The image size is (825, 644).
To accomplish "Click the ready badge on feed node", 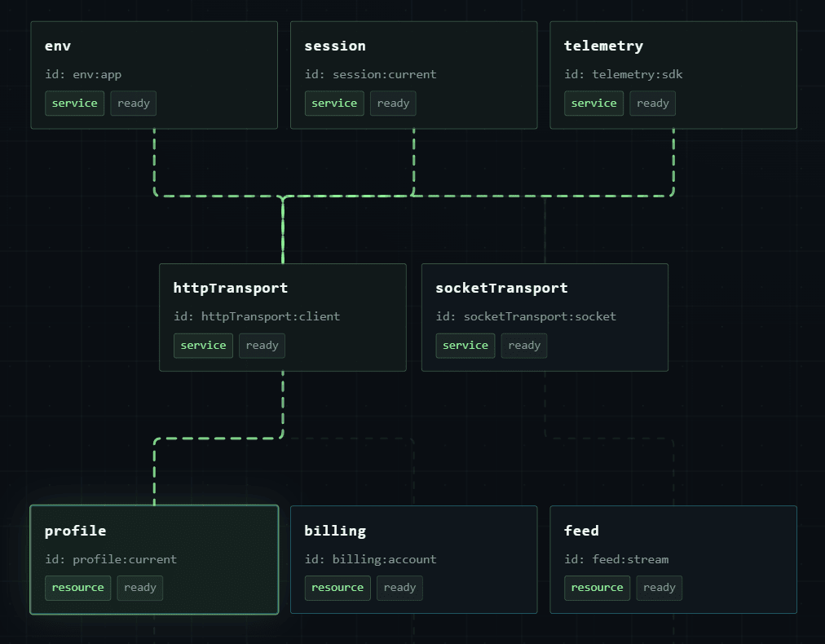I will click(x=660, y=588).
